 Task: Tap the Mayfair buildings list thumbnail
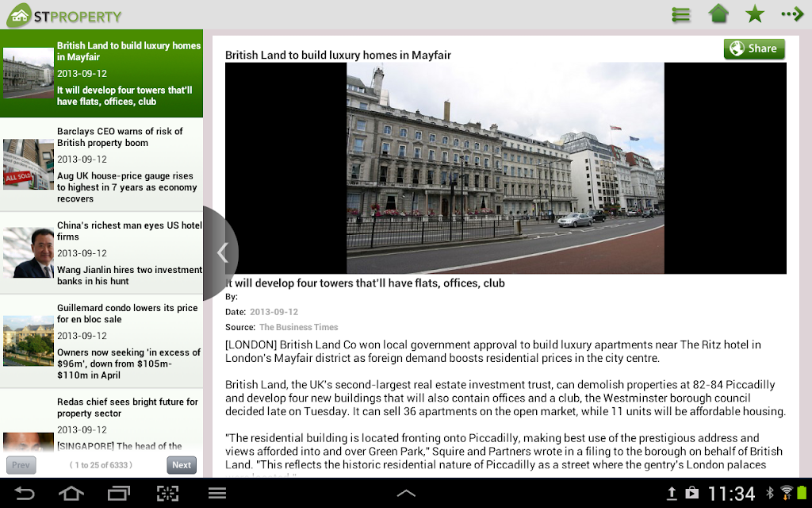(x=29, y=73)
